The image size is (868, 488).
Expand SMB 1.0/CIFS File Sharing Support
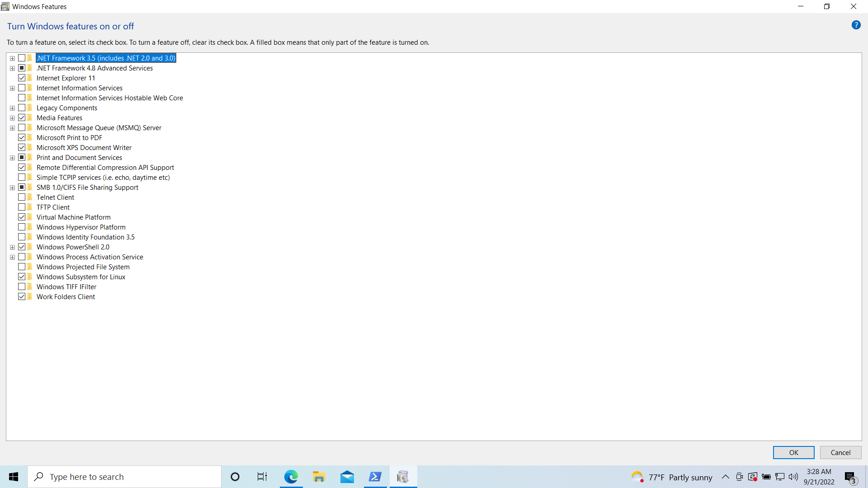coord(12,187)
